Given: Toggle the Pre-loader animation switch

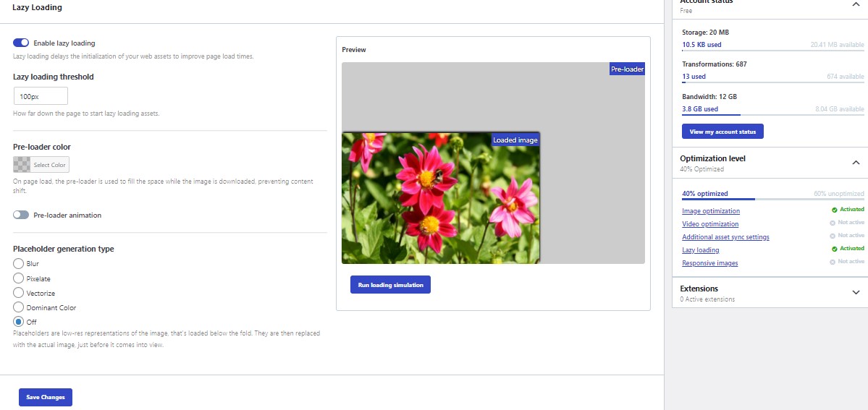Looking at the screenshot, I should tap(21, 215).
